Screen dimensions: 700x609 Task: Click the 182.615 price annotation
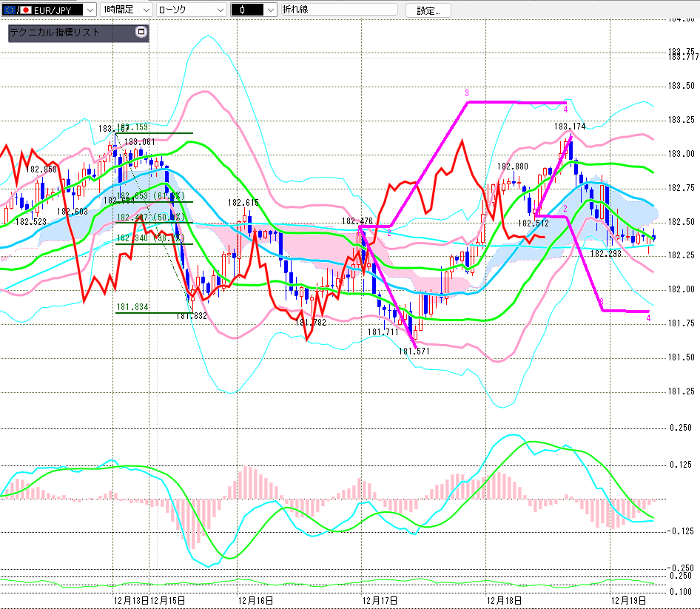(243, 202)
